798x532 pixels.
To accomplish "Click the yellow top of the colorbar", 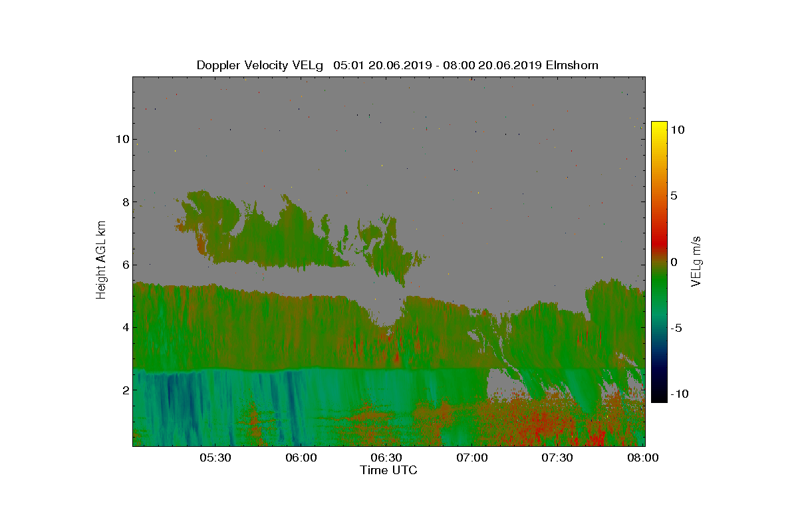I will point(659,125).
